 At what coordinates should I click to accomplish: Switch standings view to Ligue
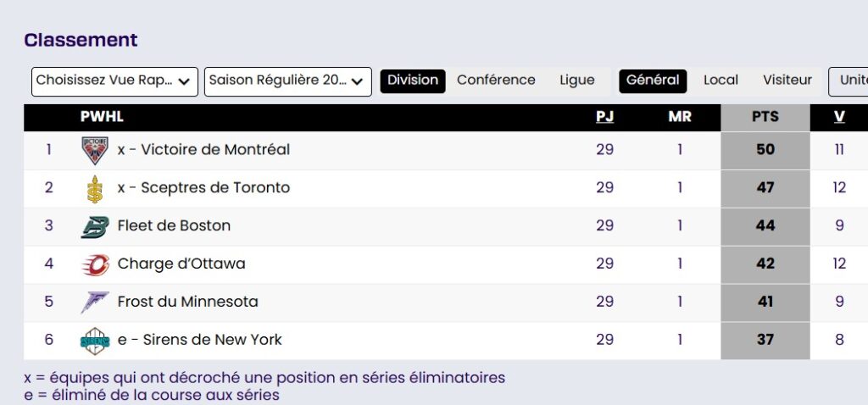[x=576, y=80]
